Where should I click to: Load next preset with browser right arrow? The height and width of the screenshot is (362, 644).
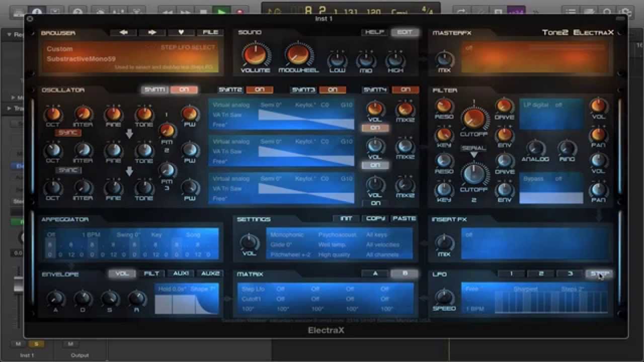pos(152,32)
